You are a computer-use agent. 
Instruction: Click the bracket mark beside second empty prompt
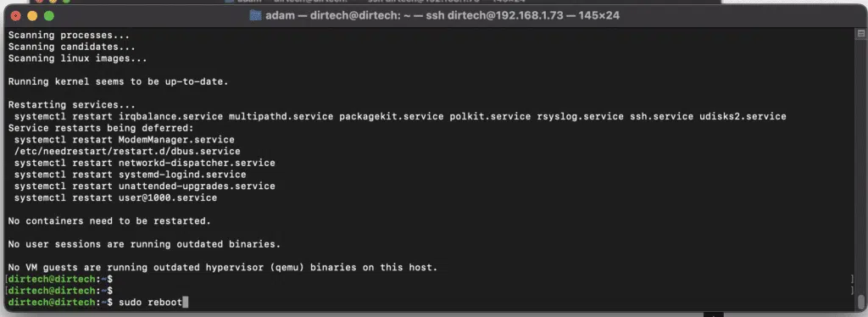[852, 291]
